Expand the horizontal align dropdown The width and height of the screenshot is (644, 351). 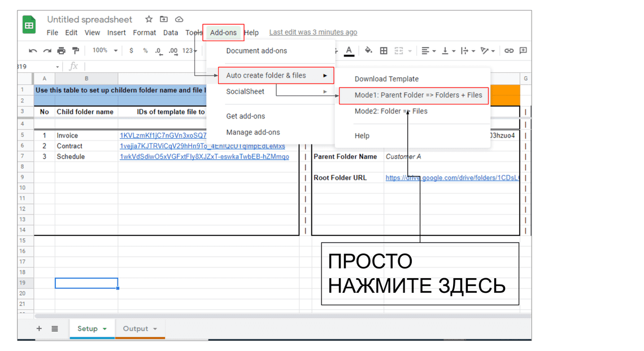(x=429, y=51)
